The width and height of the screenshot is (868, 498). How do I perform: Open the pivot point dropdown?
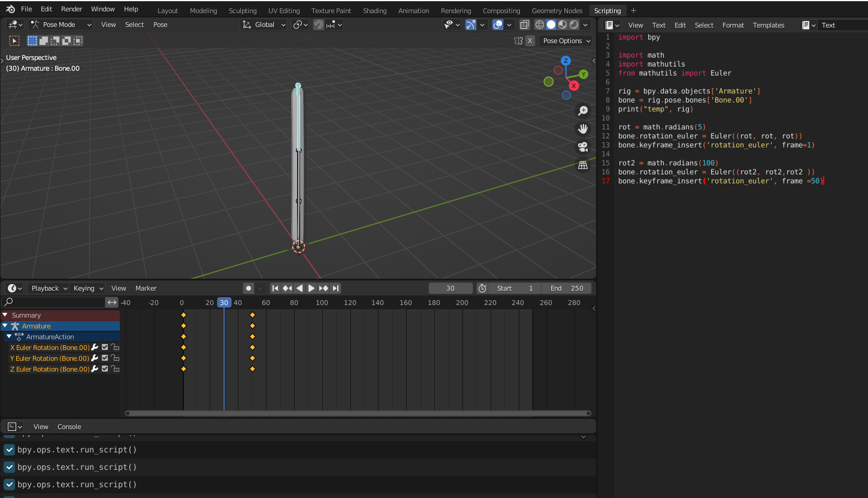tap(300, 25)
